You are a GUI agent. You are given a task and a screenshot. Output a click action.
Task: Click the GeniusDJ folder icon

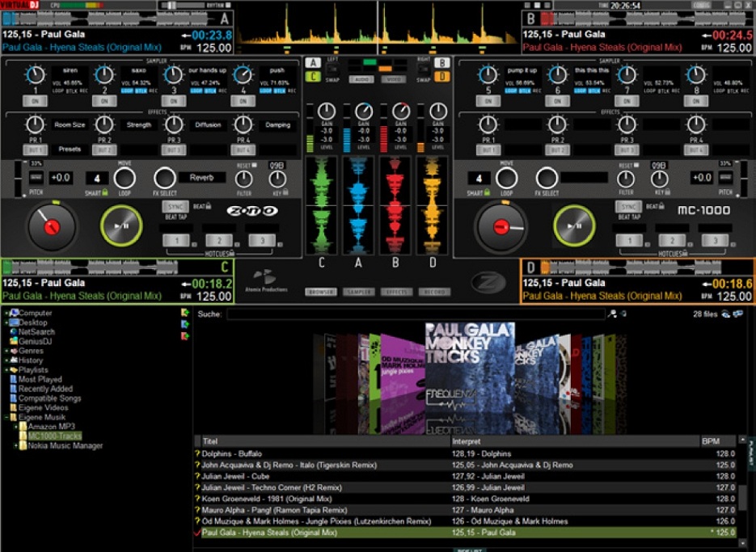pos(14,341)
